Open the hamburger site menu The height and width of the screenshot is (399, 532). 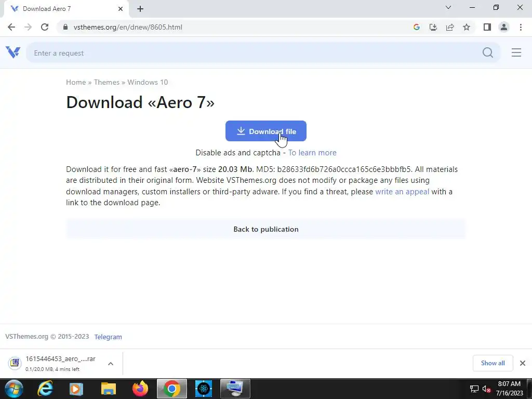(516, 52)
